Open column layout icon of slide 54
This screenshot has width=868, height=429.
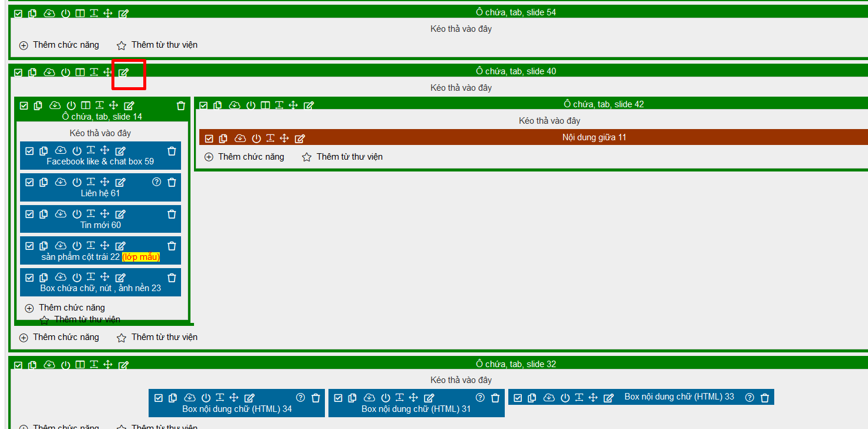pos(80,13)
